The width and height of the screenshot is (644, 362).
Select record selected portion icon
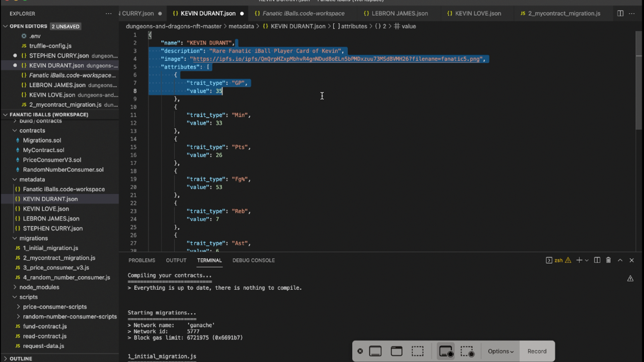[x=467, y=351]
